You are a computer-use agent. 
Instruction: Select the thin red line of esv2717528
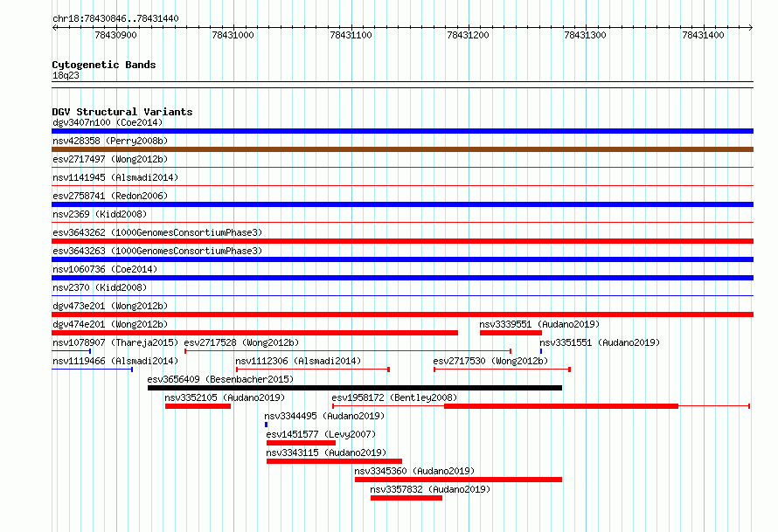348,351
